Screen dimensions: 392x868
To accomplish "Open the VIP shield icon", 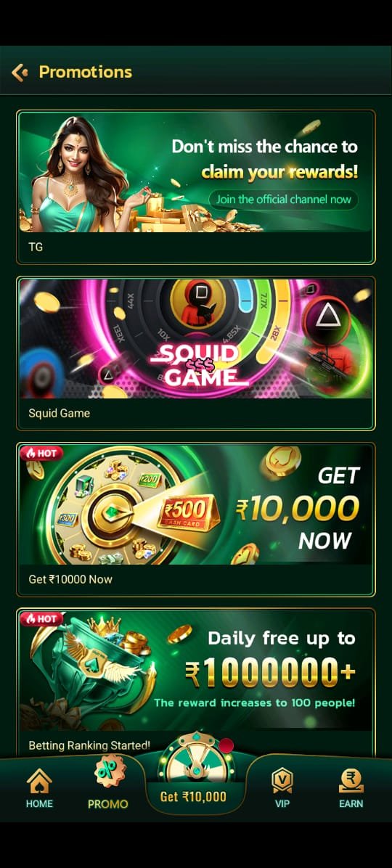I will 282,781.
